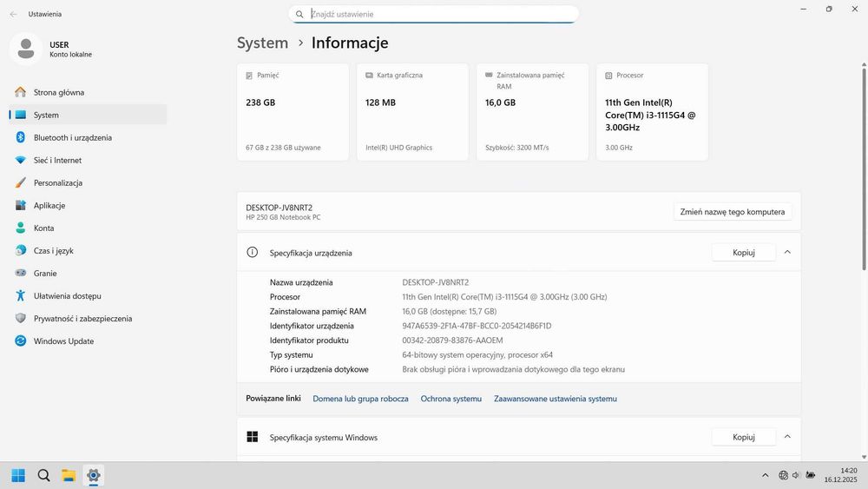Go to Sieć i Internet
Screen dimensions: 868x489
coord(88,160)
